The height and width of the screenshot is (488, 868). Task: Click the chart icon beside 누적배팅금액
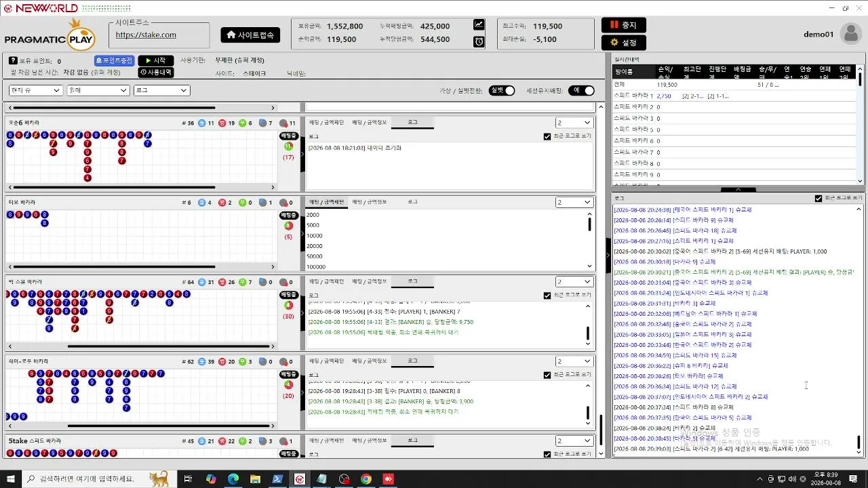click(x=479, y=24)
